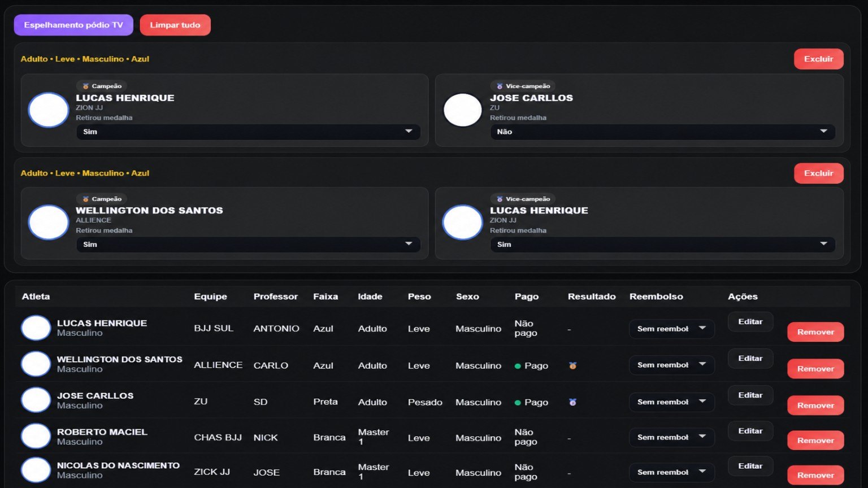This screenshot has width=868, height=488.
Task: Open Retirou medalha dropdown for champion Lucas Henrique
Action: pyautogui.click(x=248, y=132)
